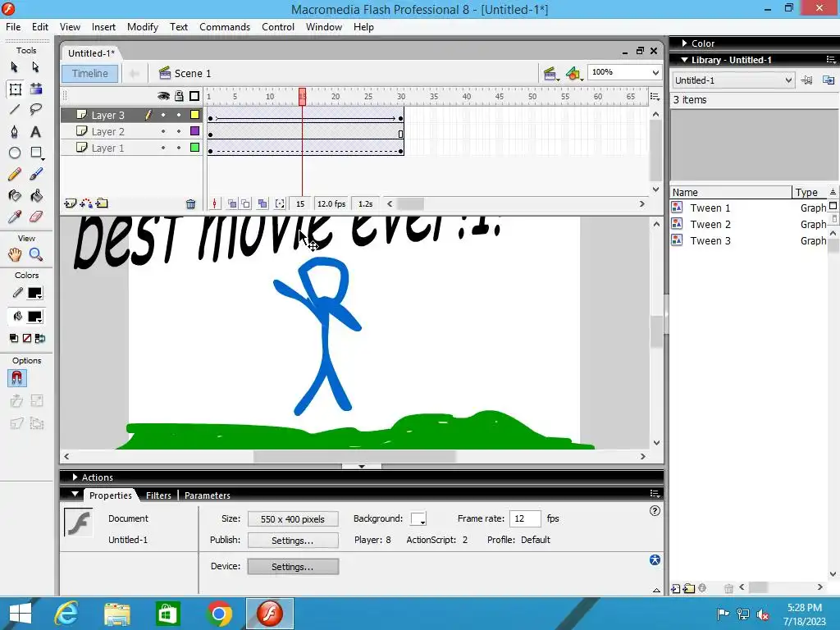Toggle show/hide all layers eye icon
The height and width of the screenshot is (630, 840).
[163, 96]
